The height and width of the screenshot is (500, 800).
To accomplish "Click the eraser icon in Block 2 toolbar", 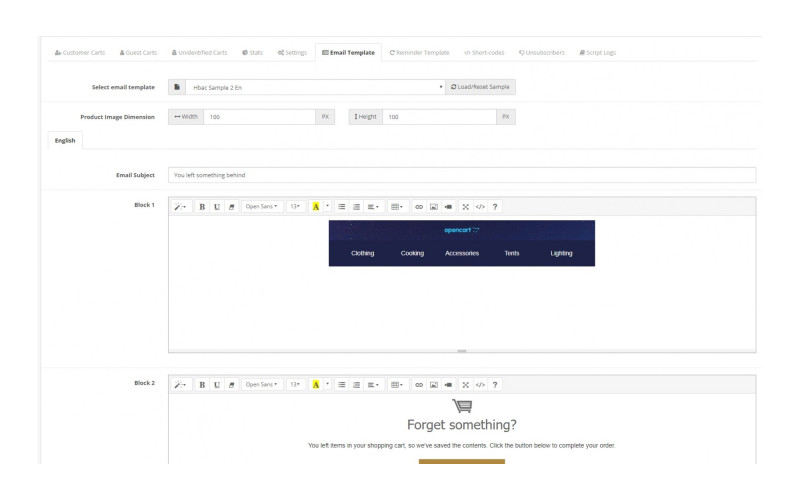I will pos(232,384).
